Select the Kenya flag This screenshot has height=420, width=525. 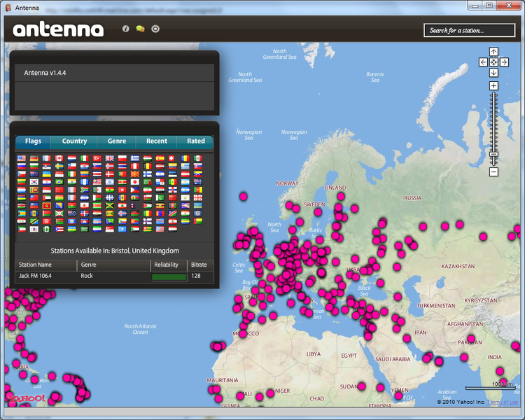(x=22, y=205)
